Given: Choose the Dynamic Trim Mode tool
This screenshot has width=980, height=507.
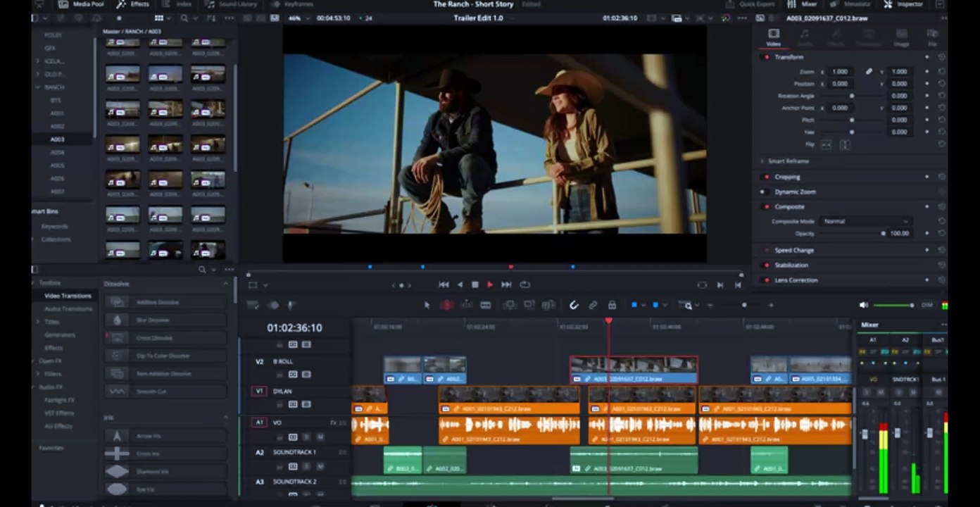Looking at the screenshot, I should pos(466,305).
